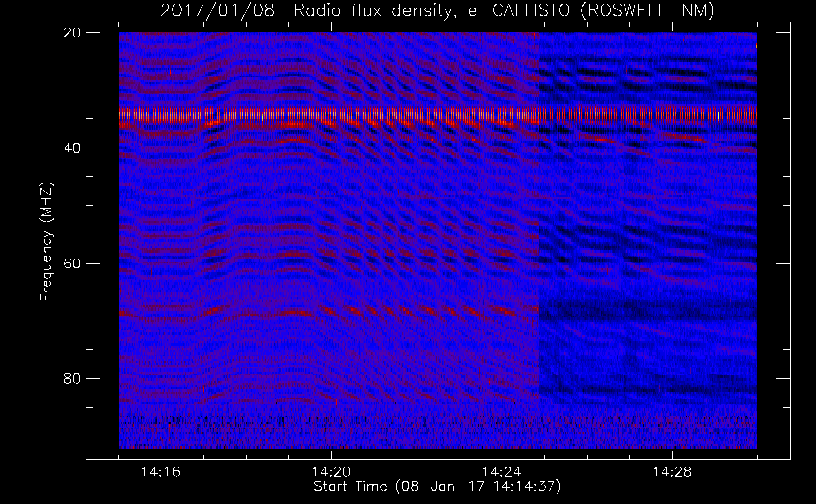Click the bright orange band near 35 MHz
Viewport: 816px width, 504px height.
[438, 115]
